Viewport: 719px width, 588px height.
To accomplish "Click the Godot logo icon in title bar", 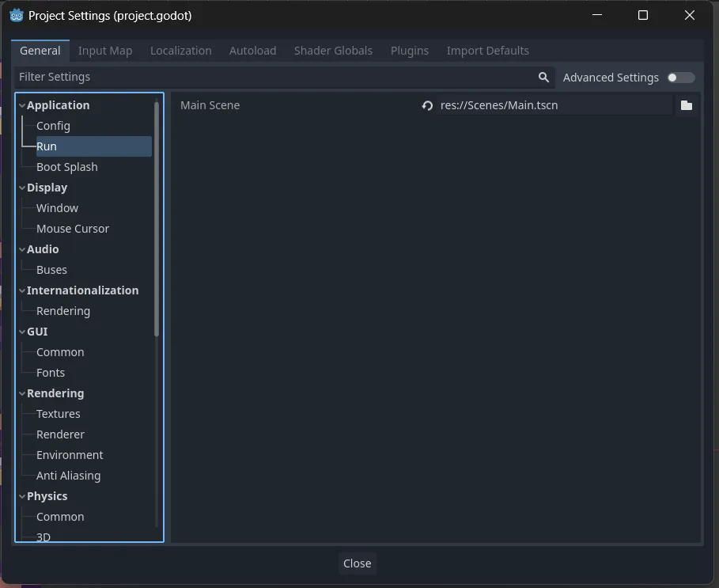I will pos(17,15).
